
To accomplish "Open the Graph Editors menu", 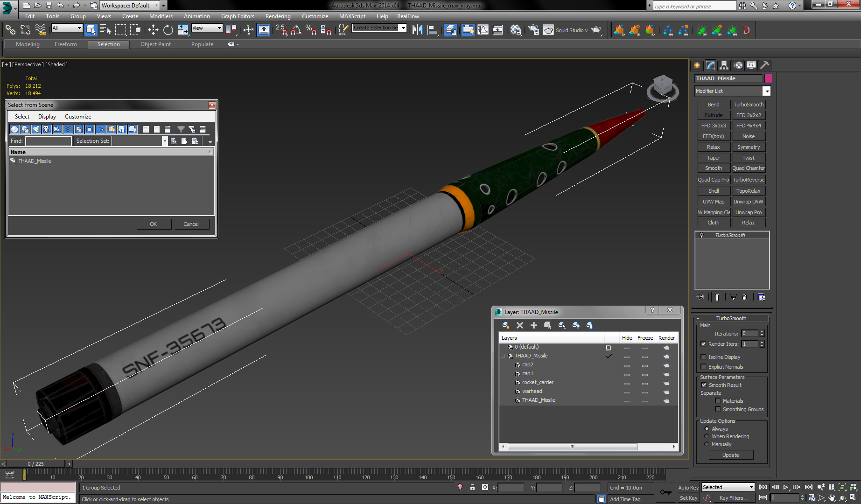I will 238,16.
